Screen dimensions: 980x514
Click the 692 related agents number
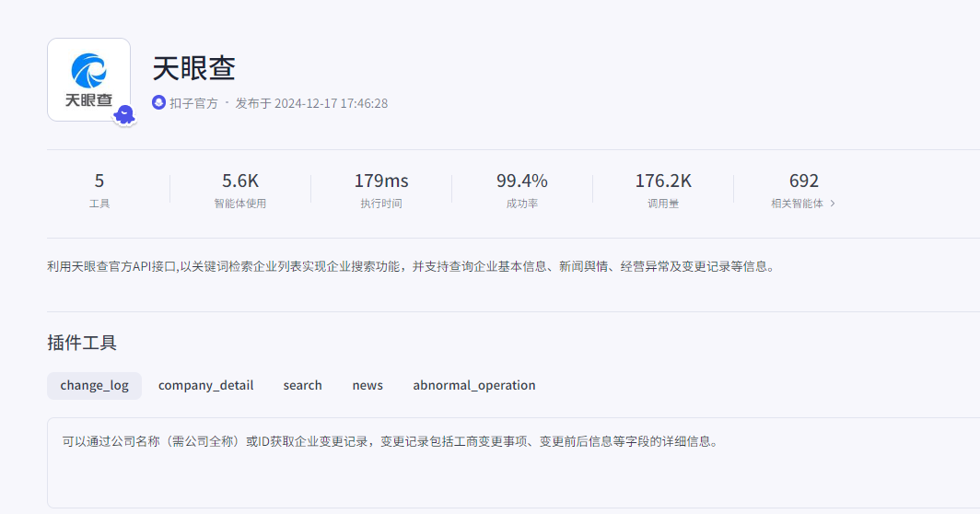[804, 181]
